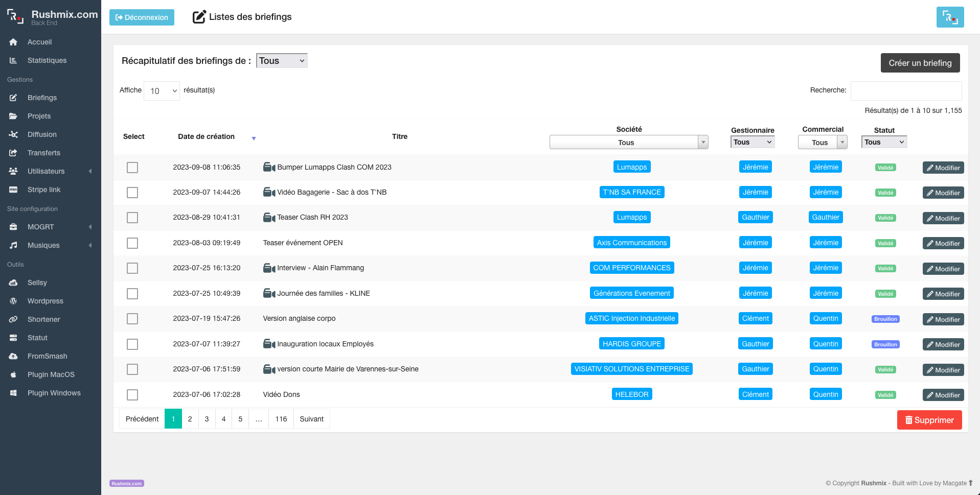Image resolution: width=980 pixels, height=495 pixels.
Task: Click the Diffusion icon in sidebar
Action: (13, 134)
